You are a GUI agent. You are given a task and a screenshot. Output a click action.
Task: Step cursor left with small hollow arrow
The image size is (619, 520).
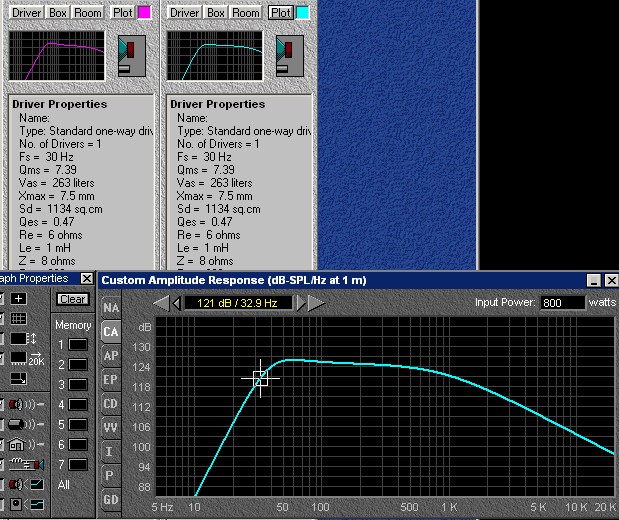point(177,303)
